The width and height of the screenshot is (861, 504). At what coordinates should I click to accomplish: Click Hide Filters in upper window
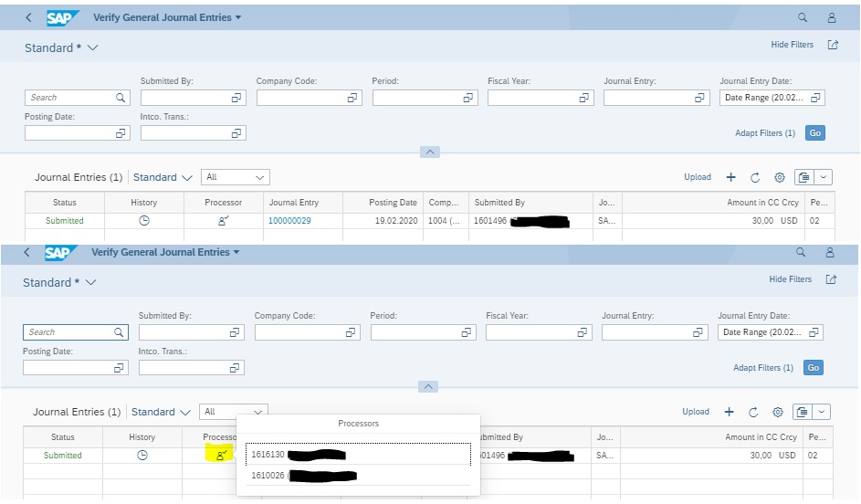point(793,45)
